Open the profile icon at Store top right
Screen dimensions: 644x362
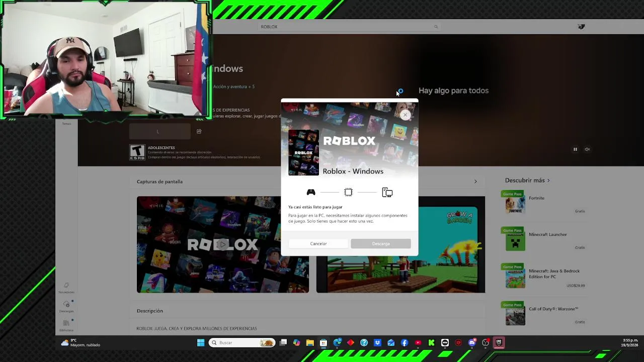pyautogui.click(x=581, y=27)
